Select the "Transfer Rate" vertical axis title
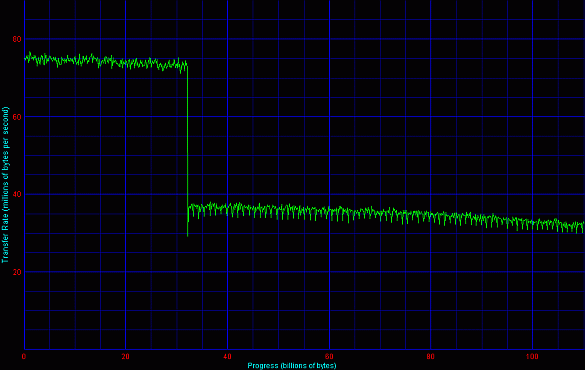The image size is (585, 370). pos(5,185)
